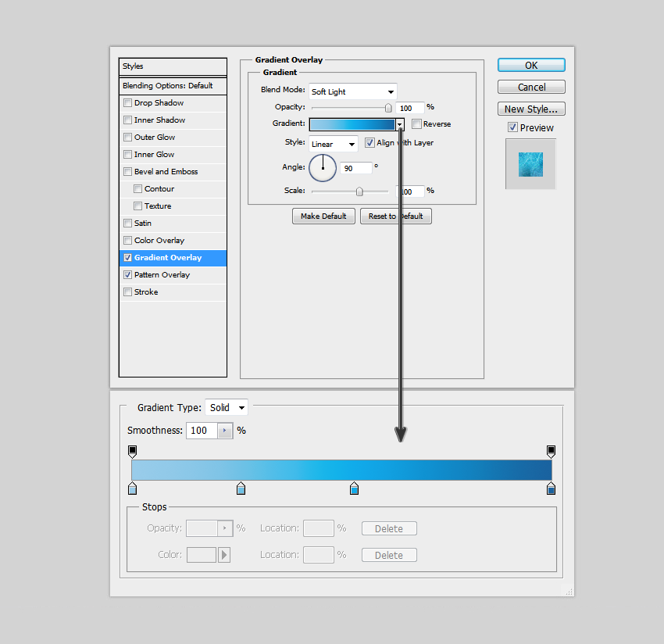Click the large gradient editor bar
The height and width of the screenshot is (644, 664).
point(341,470)
